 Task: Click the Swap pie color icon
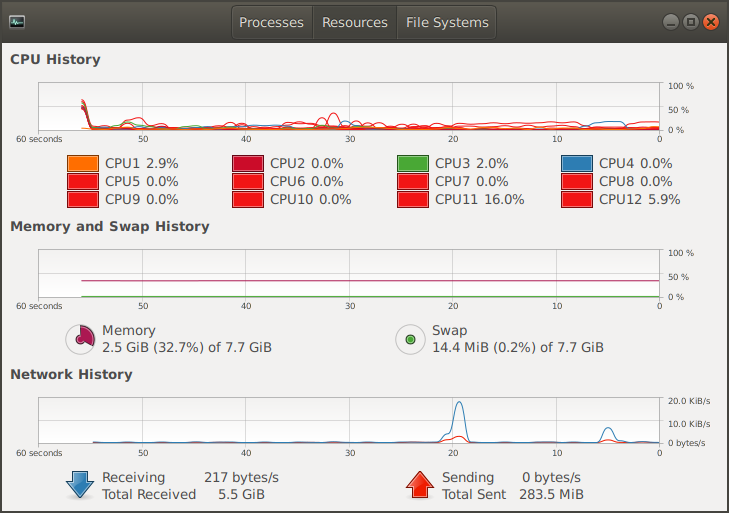pos(410,340)
